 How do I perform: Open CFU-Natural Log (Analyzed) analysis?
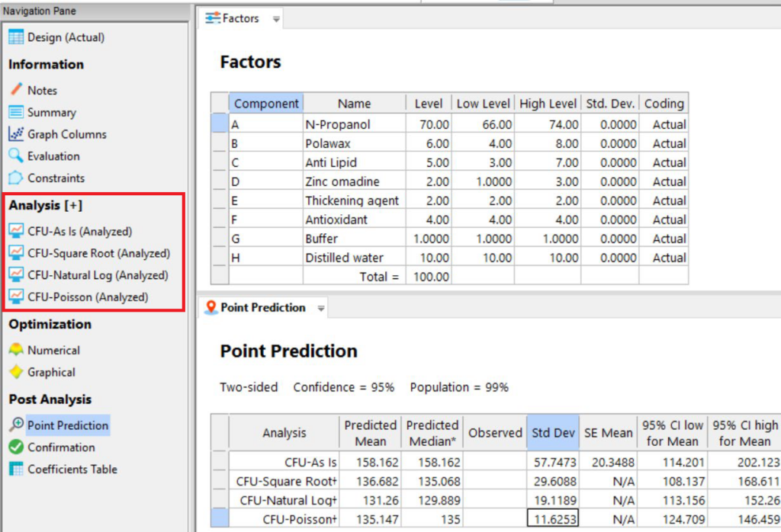tap(98, 275)
